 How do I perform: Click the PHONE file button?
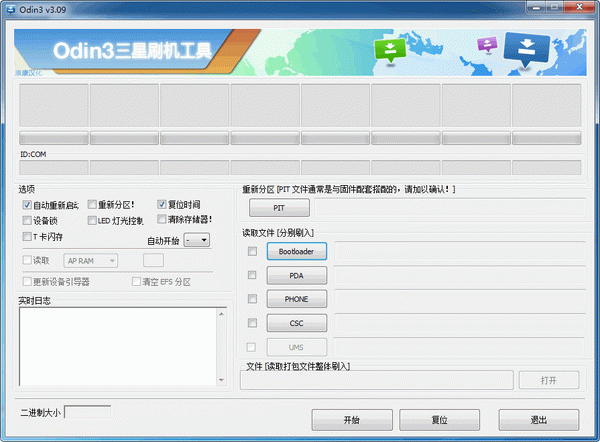point(297,299)
